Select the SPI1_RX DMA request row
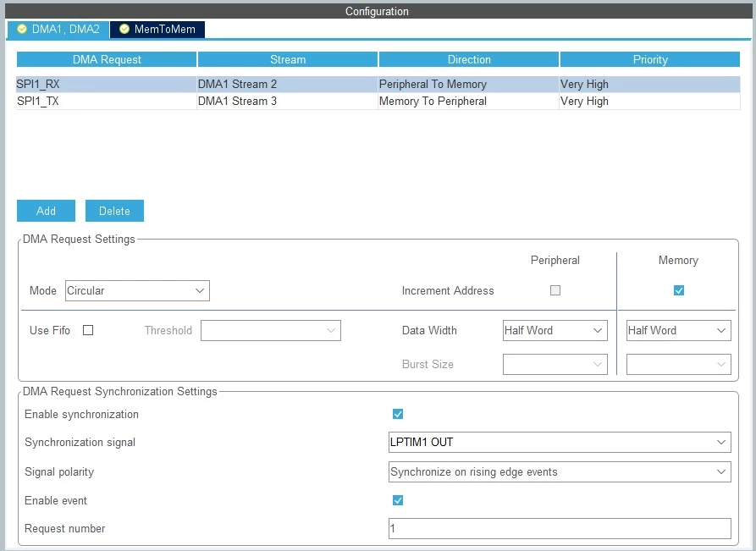 tap(378, 85)
